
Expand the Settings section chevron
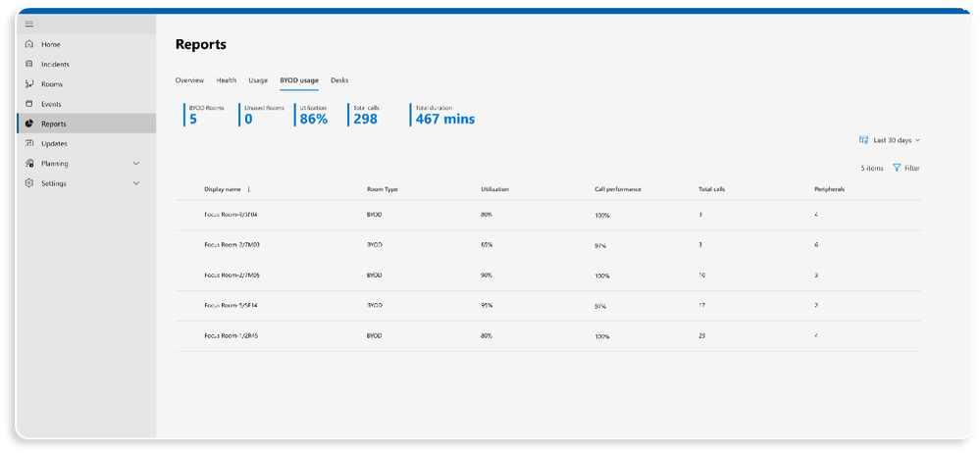[x=136, y=183]
